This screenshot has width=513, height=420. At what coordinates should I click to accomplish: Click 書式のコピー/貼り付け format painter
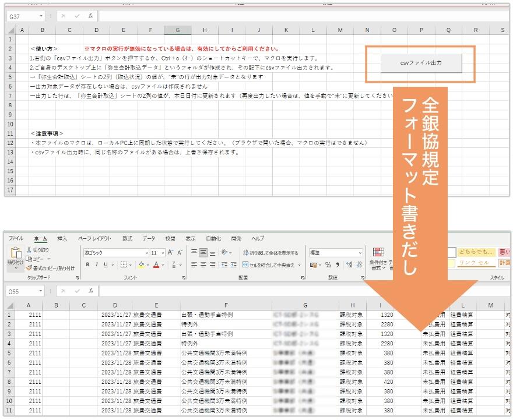coord(51,269)
